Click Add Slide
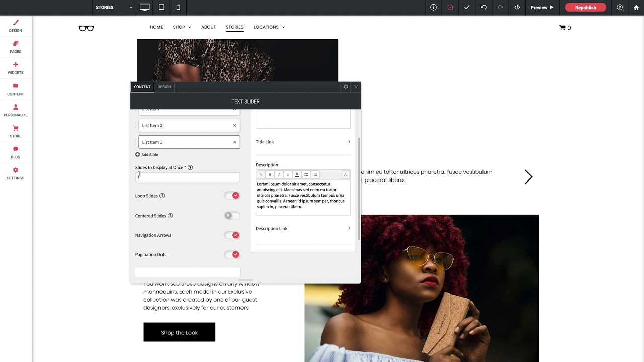 146,155
